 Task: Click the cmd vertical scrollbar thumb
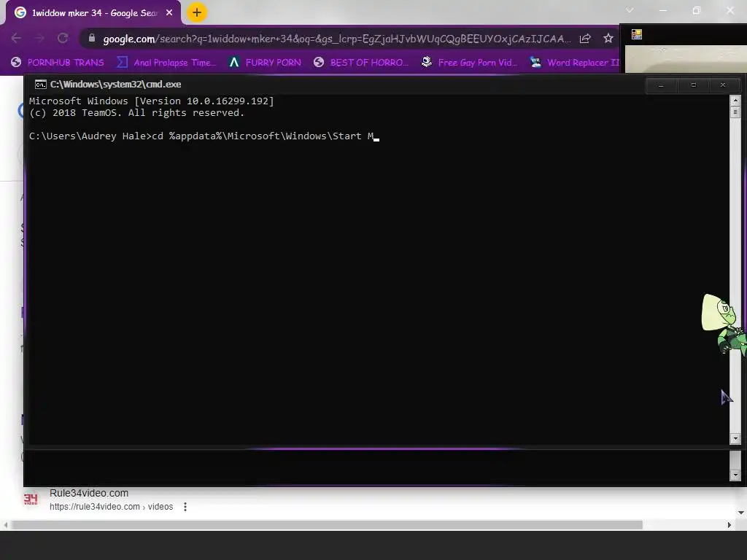[x=735, y=112]
